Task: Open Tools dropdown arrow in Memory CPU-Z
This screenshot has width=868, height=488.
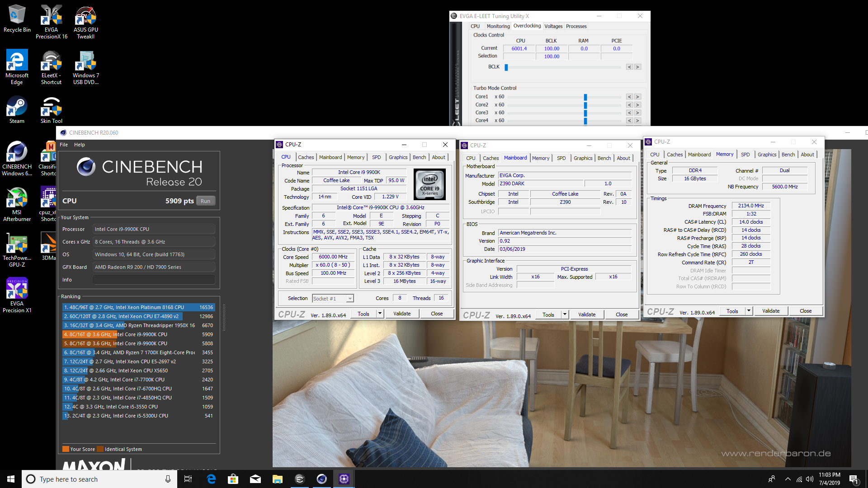Action: click(x=749, y=311)
